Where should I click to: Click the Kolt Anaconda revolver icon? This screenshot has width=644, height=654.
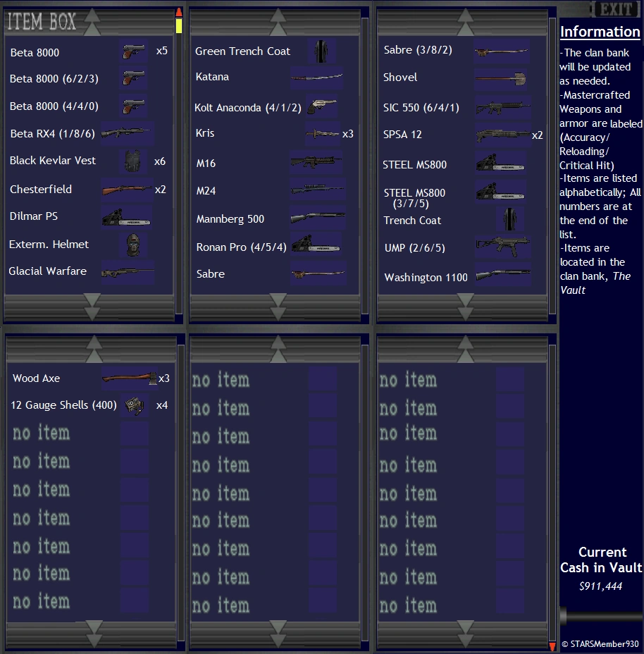pos(322,106)
